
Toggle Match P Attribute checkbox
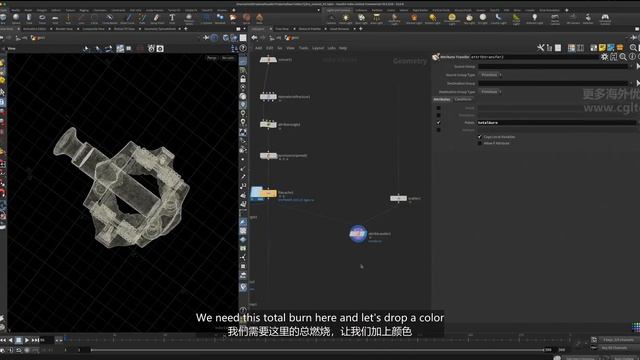[x=480, y=143]
